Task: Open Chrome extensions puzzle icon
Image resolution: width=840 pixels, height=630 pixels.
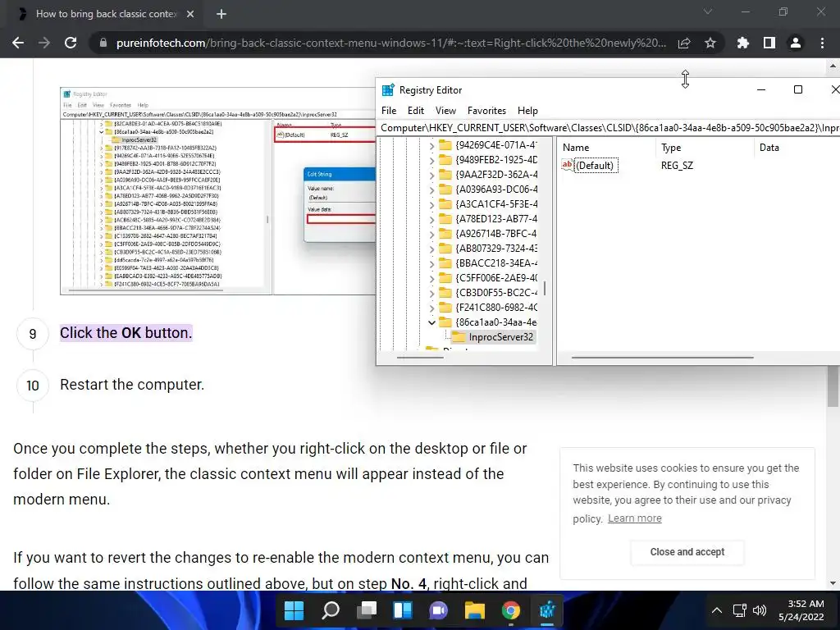Action: (743, 43)
